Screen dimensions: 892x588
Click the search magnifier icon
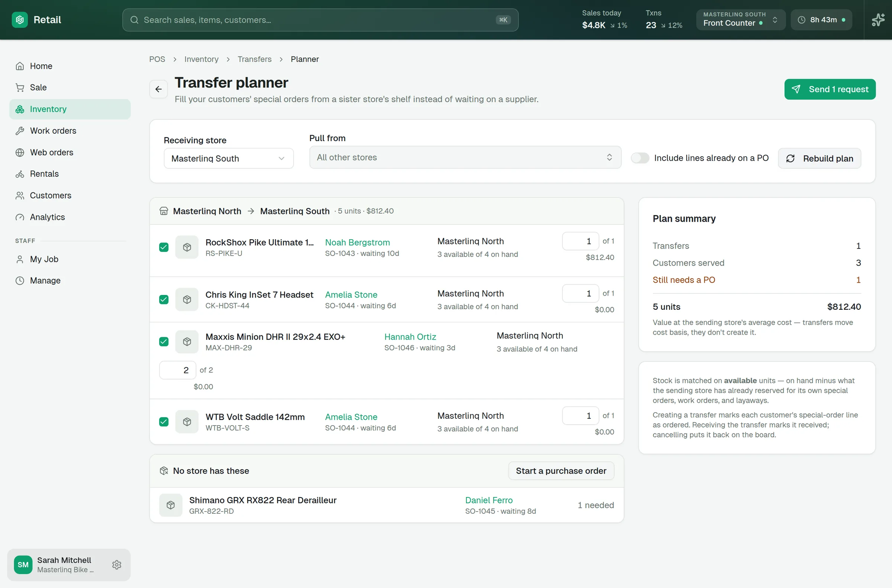pyautogui.click(x=134, y=20)
